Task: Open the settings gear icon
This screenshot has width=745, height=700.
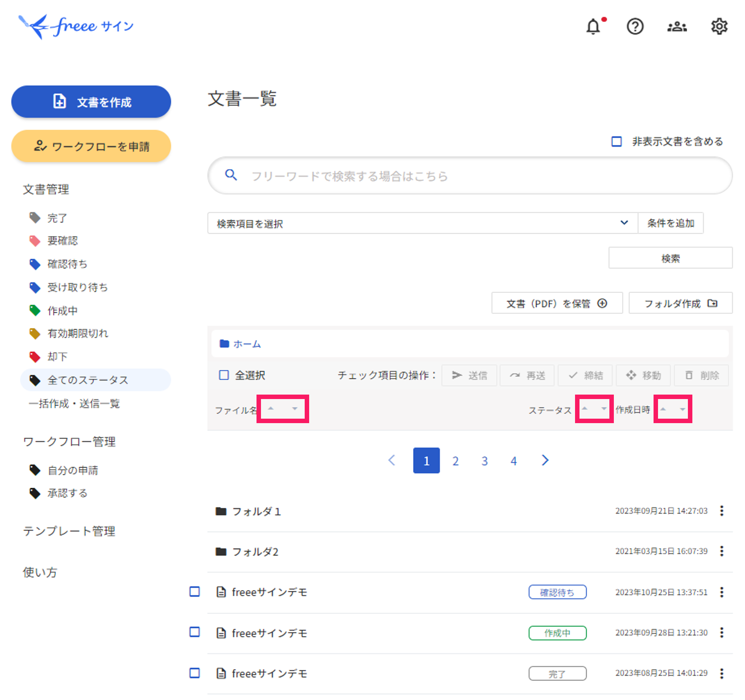Action: pos(719,27)
